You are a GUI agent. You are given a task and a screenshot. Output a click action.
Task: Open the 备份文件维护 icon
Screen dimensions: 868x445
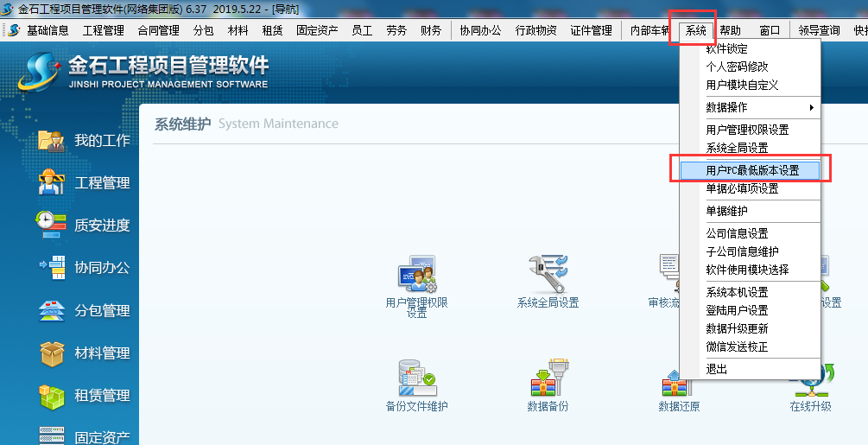pyautogui.click(x=416, y=378)
